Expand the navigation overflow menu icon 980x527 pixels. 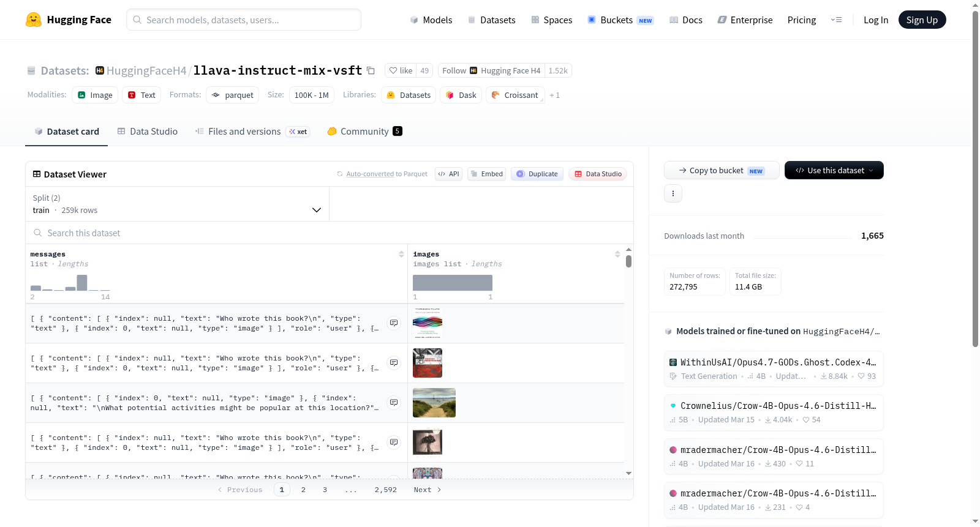pyautogui.click(x=836, y=20)
